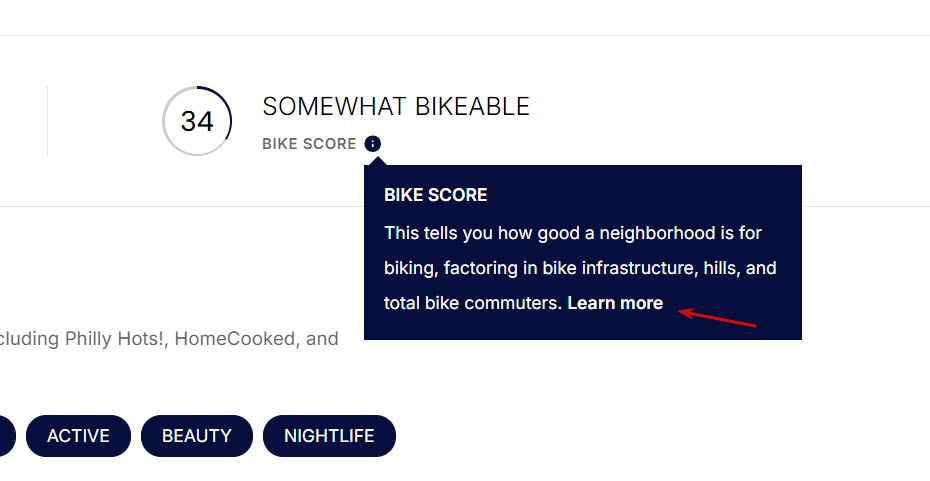
Task: Click the tooltip's first line "This tells you"
Action: click(x=436, y=233)
